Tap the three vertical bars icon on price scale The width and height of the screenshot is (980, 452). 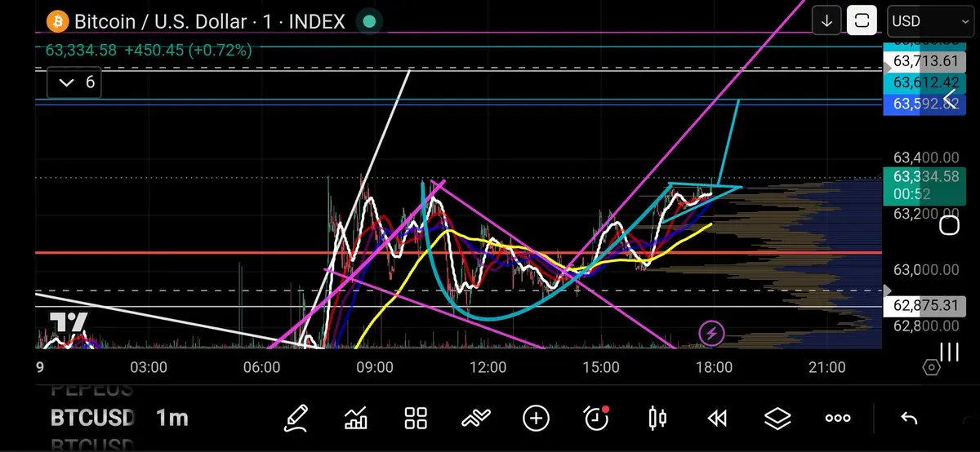tap(949, 352)
